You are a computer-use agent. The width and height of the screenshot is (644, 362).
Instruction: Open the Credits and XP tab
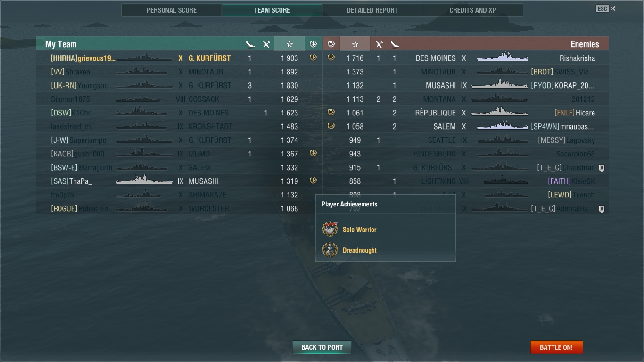point(472,10)
